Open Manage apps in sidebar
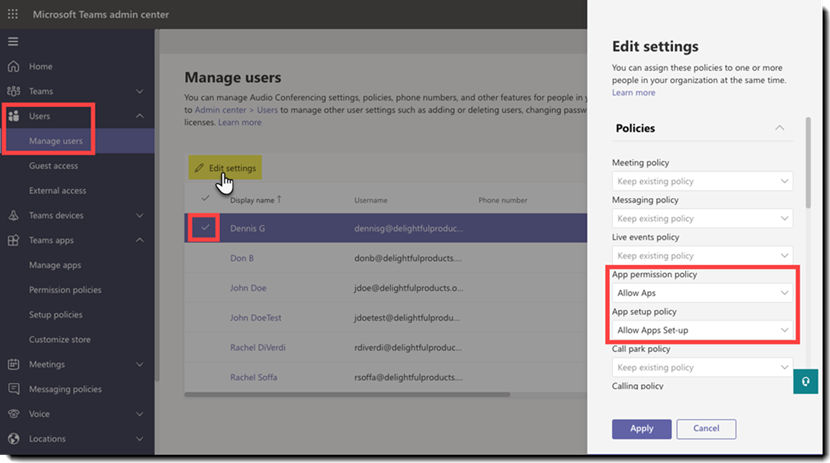830x463 pixels. coord(55,265)
